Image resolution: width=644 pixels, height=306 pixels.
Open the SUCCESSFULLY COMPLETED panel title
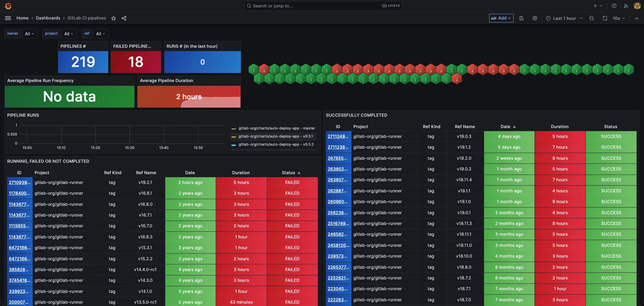tap(356, 115)
